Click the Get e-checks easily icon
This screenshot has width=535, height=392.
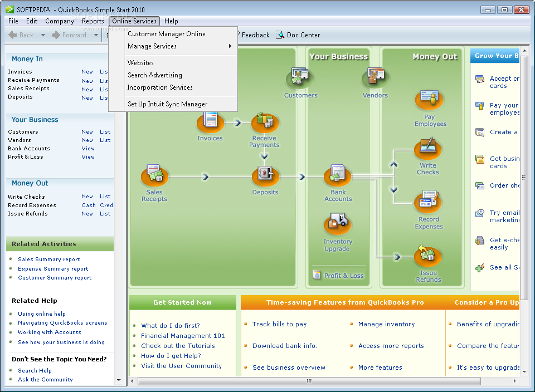click(480, 241)
